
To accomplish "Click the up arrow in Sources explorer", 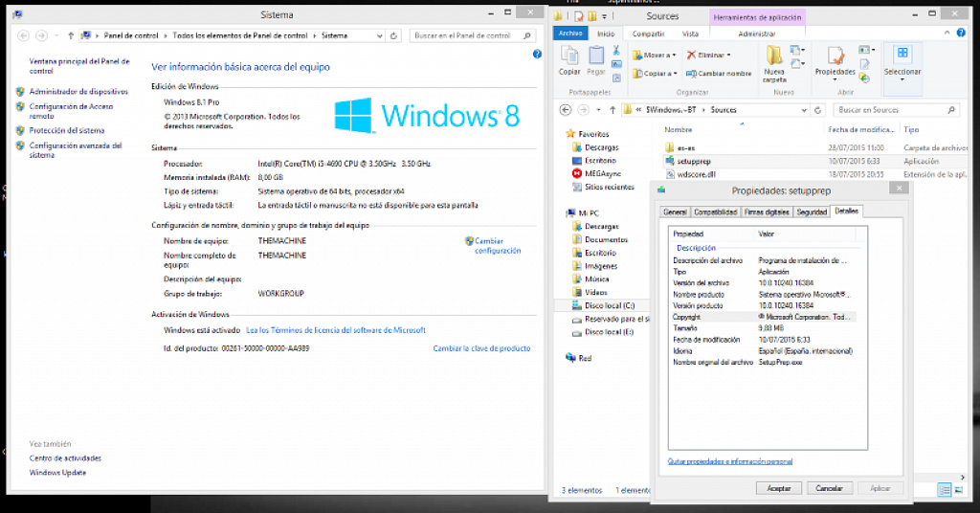I will 612,110.
